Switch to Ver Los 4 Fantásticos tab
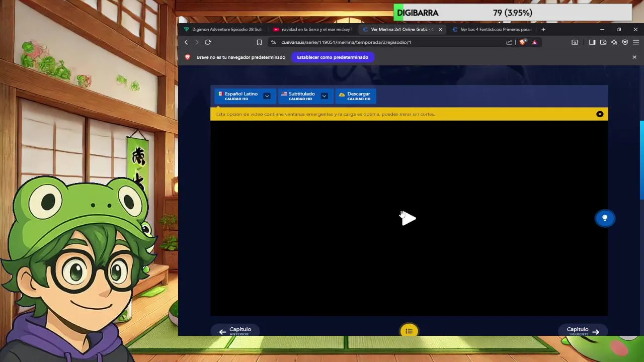This screenshot has height=362, width=644. click(492, 29)
